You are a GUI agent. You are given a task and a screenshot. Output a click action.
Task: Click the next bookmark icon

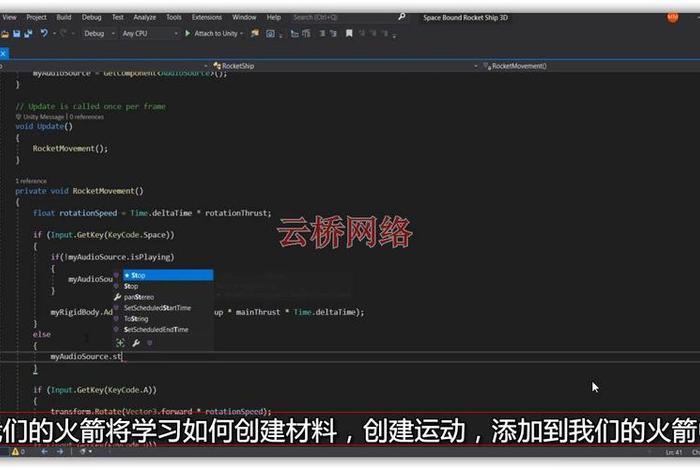[373, 33]
